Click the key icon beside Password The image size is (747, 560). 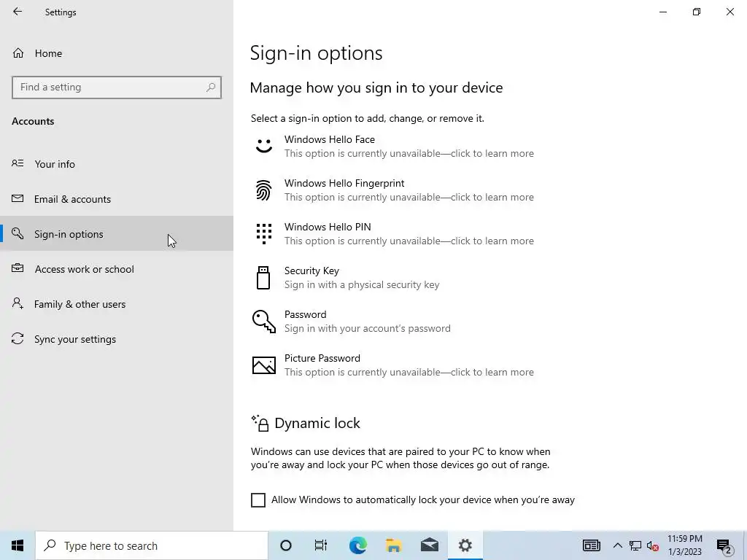pyautogui.click(x=264, y=322)
